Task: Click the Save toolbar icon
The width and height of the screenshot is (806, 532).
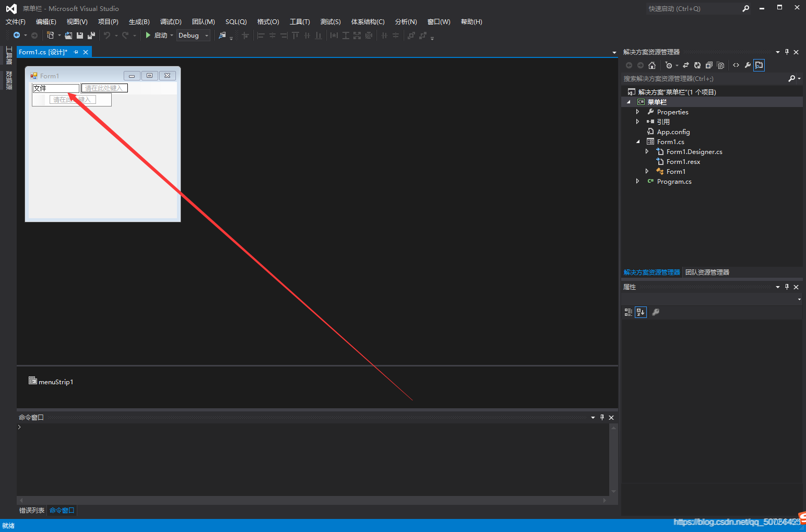Action: coord(80,35)
